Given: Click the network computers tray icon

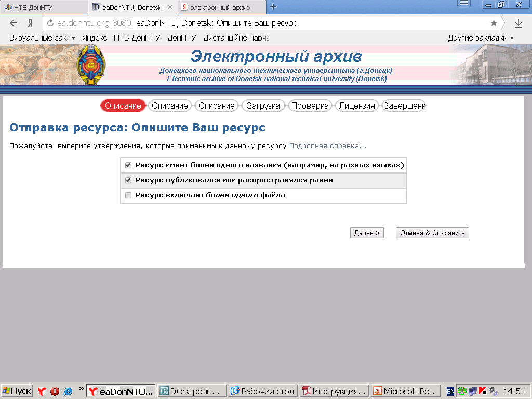Looking at the screenshot, I should click(472, 391).
